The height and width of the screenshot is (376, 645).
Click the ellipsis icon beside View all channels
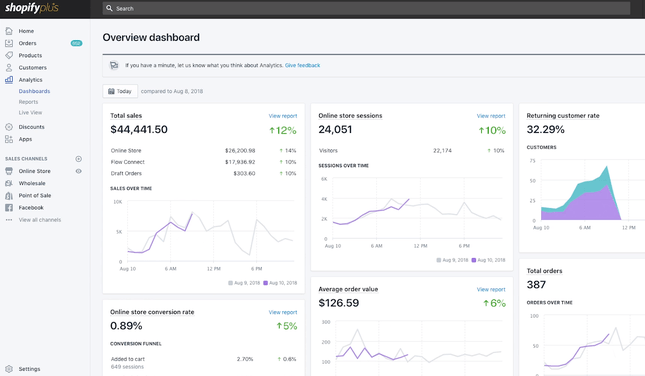click(x=9, y=220)
